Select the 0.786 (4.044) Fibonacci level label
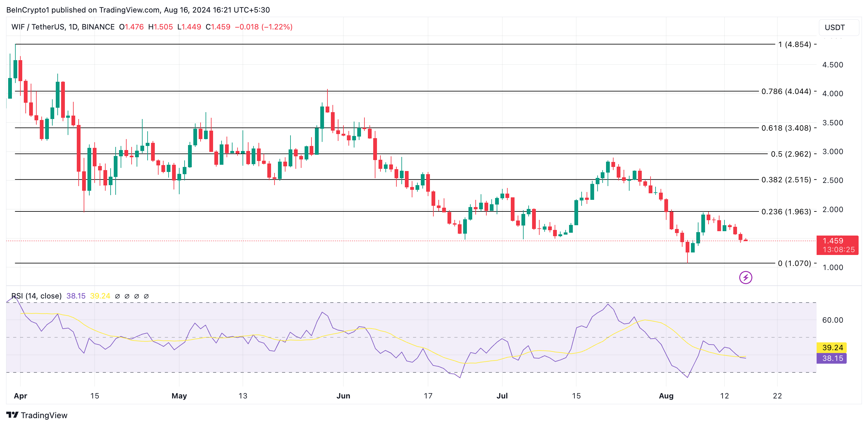Image resolution: width=868 pixels, height=426 pixels. (786, 91)
